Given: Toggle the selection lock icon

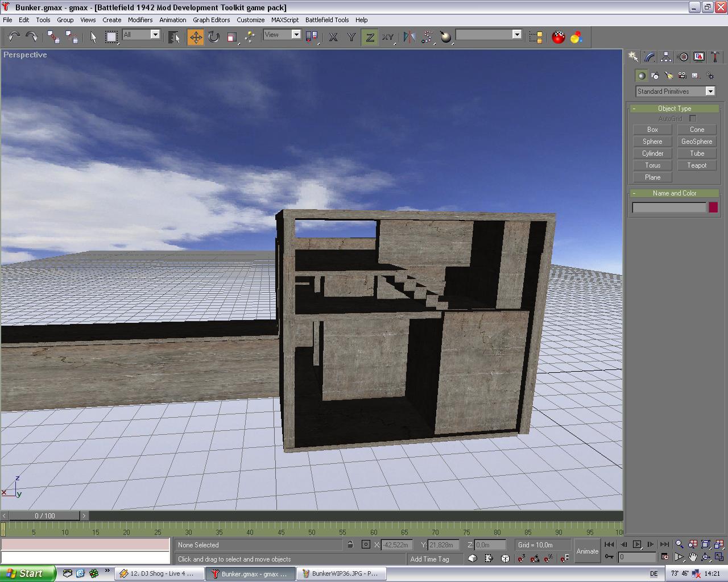Looking at the screenshot, I should 350,544.
